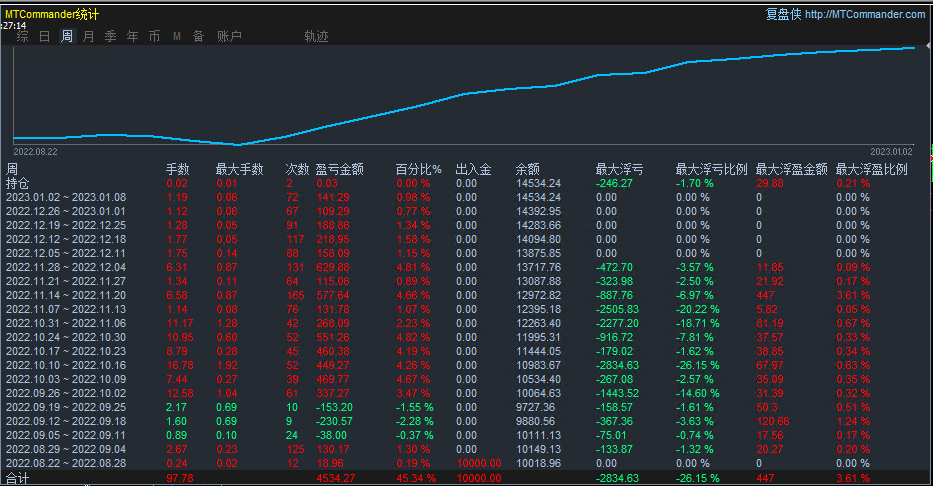
Task: Select week row 2022.09.05 ~ 2022.09.11
Action: 466,435
